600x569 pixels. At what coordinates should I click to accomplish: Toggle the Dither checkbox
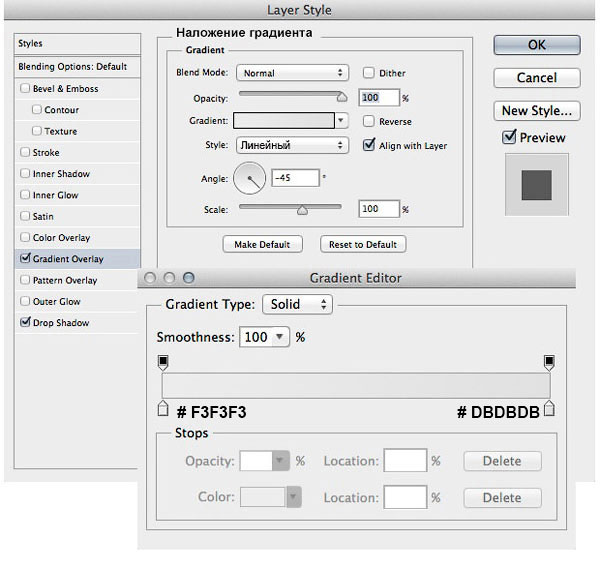pos(368,73)
